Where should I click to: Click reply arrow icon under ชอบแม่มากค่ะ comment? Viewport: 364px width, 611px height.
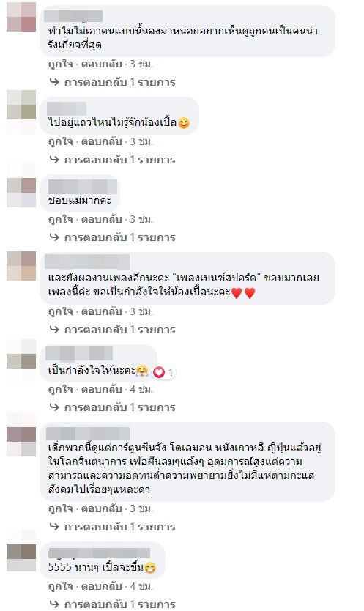click(x=54, y=237)
